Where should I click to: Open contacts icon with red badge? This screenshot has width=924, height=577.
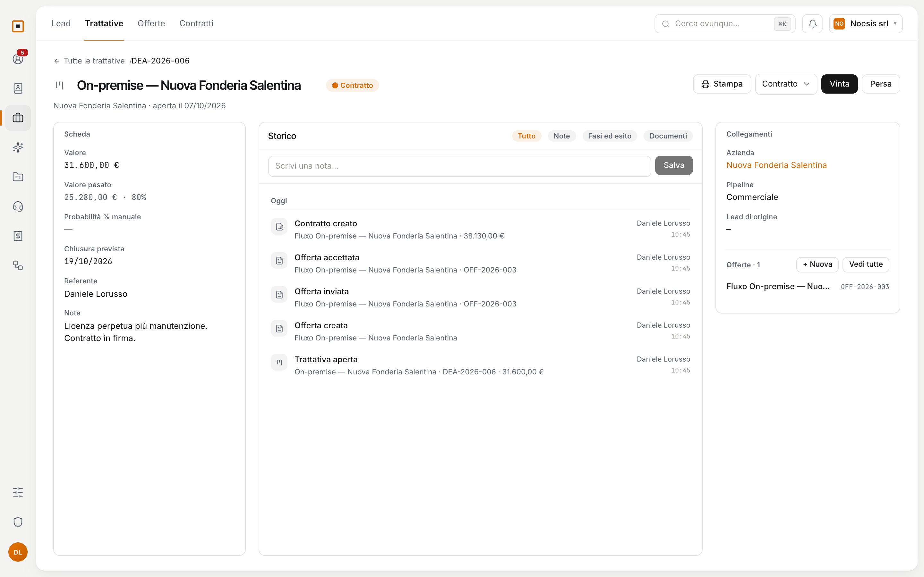pos(18,59)
